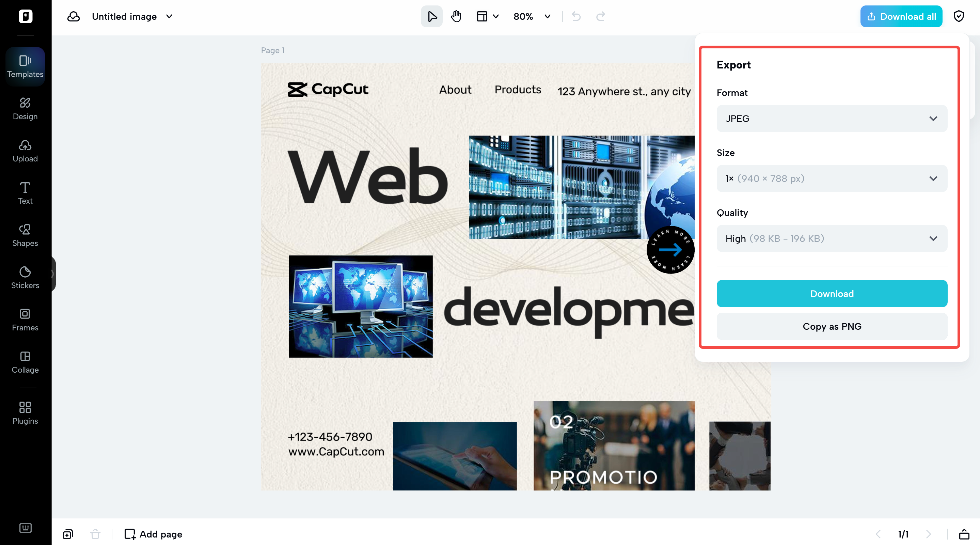The width and height of the screenshot is (980, 545).
Task: Click Copy as PNG button
Action: tap(832, 326)
